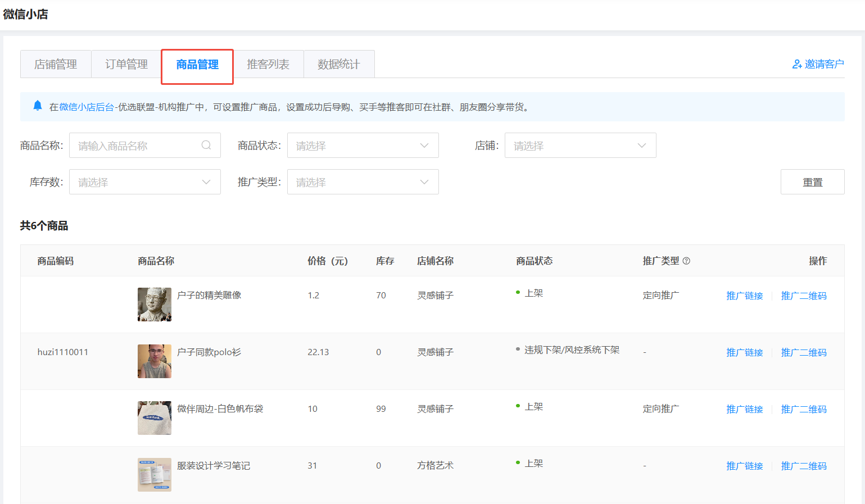Click the invite customer person icon
The width and height of the screenshot is (865, 504).
coord(796,64)
